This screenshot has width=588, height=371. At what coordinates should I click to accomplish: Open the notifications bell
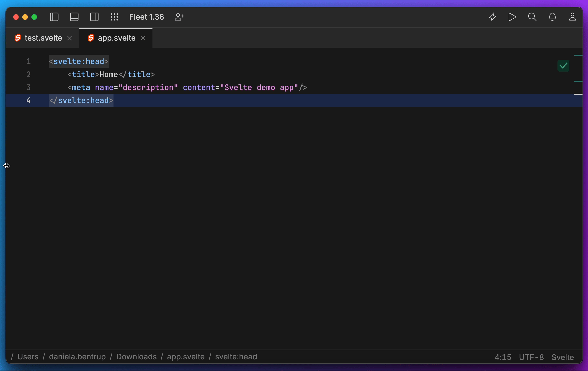[552, 17]
